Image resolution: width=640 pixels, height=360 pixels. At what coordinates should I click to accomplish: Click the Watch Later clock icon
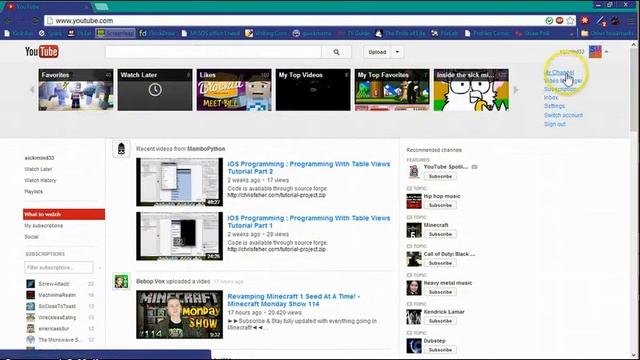[155, 90]
